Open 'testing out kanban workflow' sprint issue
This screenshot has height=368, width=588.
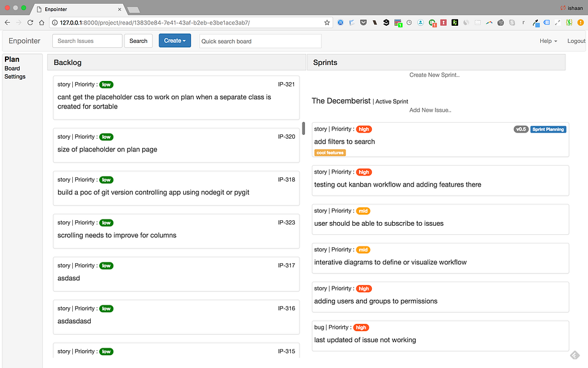(440, 180)
